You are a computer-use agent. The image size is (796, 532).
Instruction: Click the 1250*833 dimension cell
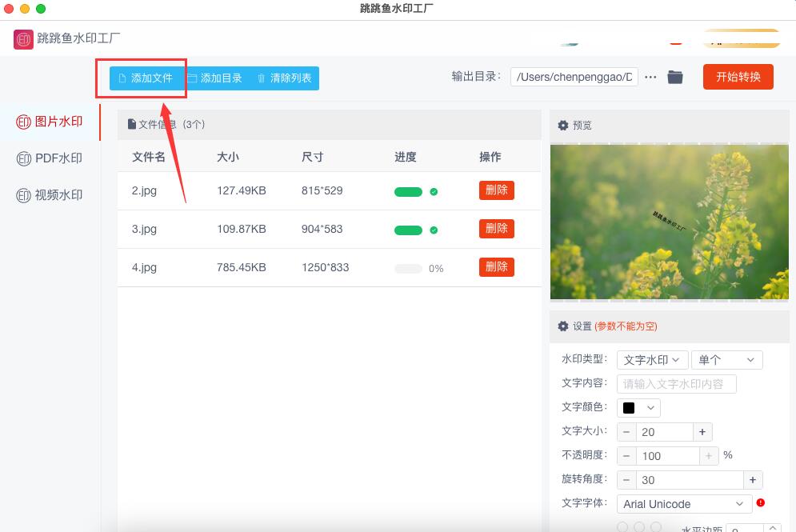click(326, 267)
